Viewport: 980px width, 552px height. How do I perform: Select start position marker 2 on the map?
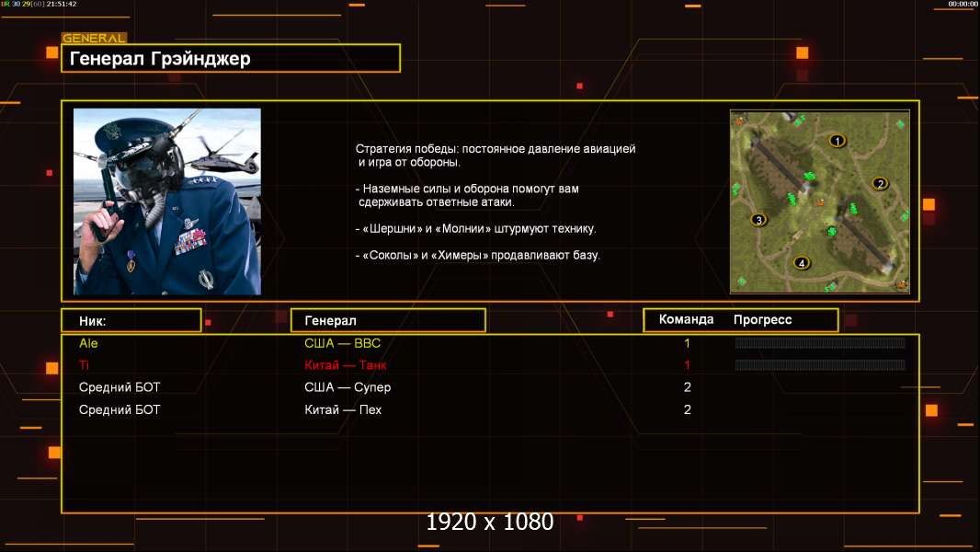pyautogui.click(x=880, y=183)
